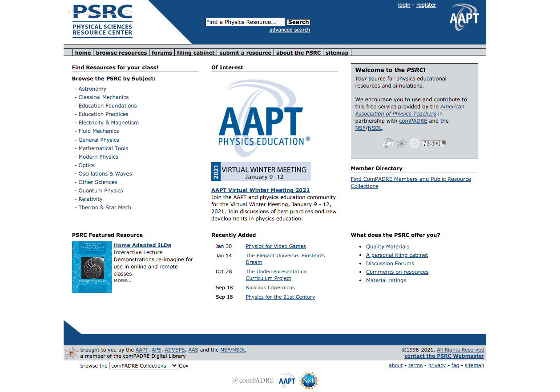This screenshot has height=392, width=560.
Task: Browse Electricity & Magnetism resources
Action: (x=109, y=123)
